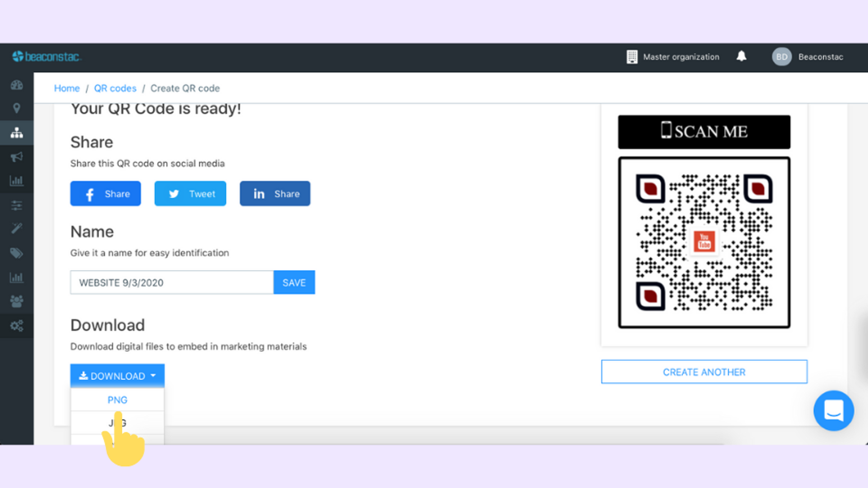The width and height of the screenshot is (868, 488).
Task: Open the gears settings icon in sidebar
Action: tap(17, 326)
